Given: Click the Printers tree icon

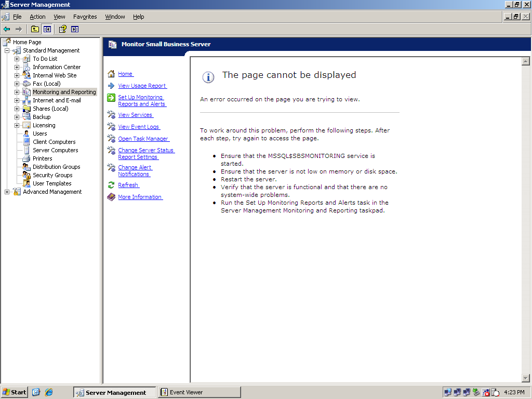Looking at the screenshot, I should (x=26, y=158).
